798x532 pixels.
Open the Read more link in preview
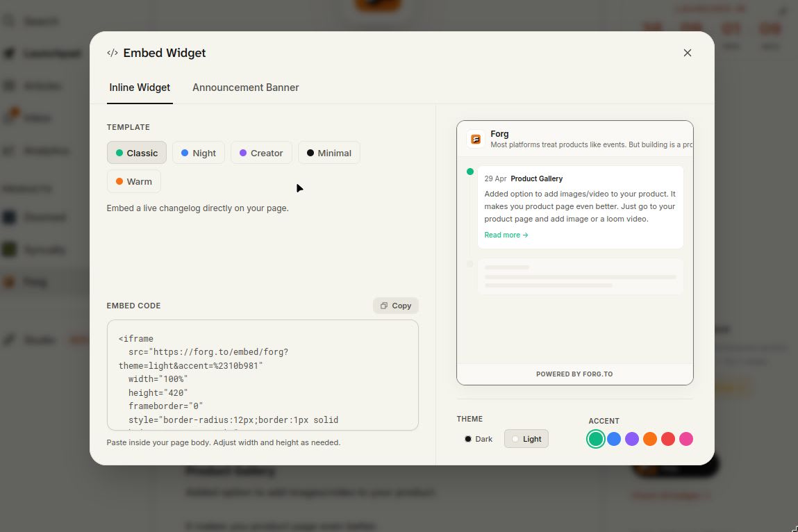point(506,235)
